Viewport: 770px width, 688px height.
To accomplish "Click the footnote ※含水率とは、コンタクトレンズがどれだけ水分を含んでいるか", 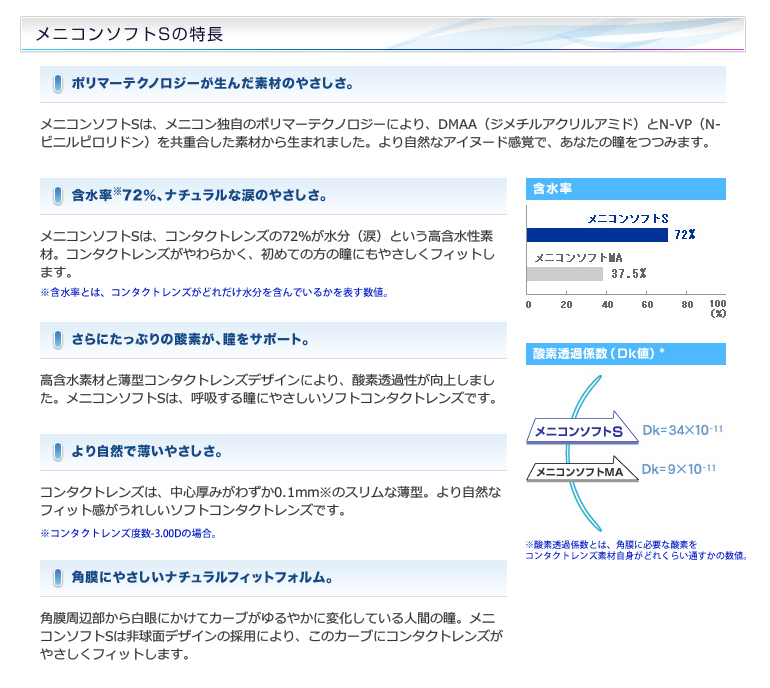I will pos(215,292).
